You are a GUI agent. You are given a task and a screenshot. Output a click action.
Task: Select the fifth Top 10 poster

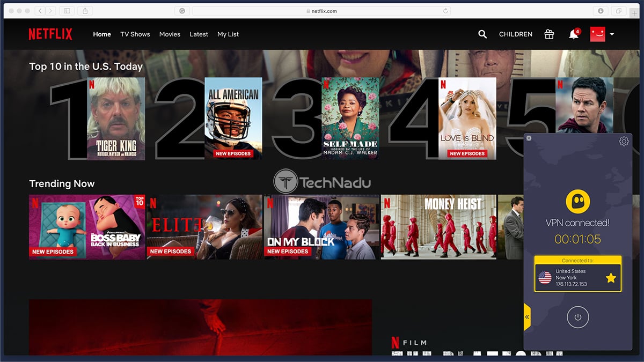coord(584,105)
